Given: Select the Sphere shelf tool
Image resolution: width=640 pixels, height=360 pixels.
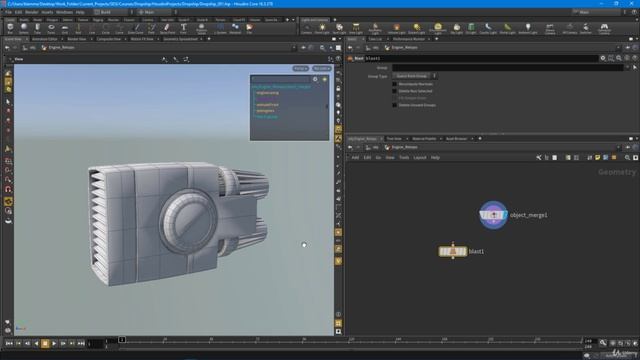Looking at the screenshot, I should pos(24,29).
